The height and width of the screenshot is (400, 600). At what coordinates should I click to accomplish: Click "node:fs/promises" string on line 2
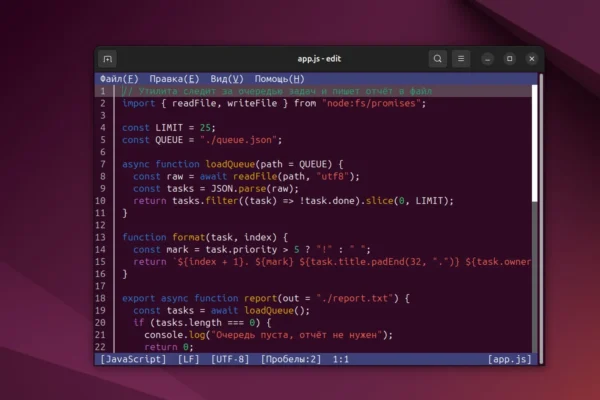click(371, 103)
